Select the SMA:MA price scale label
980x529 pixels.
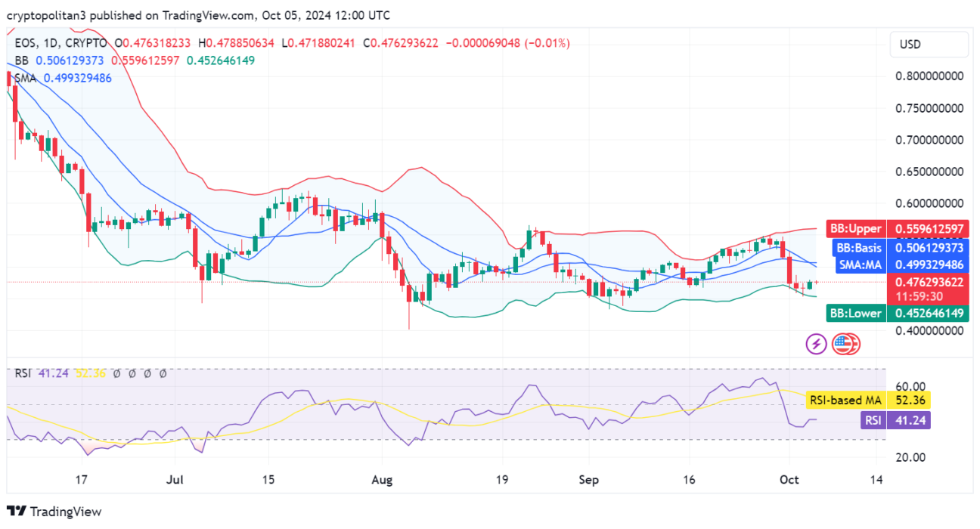859,265
